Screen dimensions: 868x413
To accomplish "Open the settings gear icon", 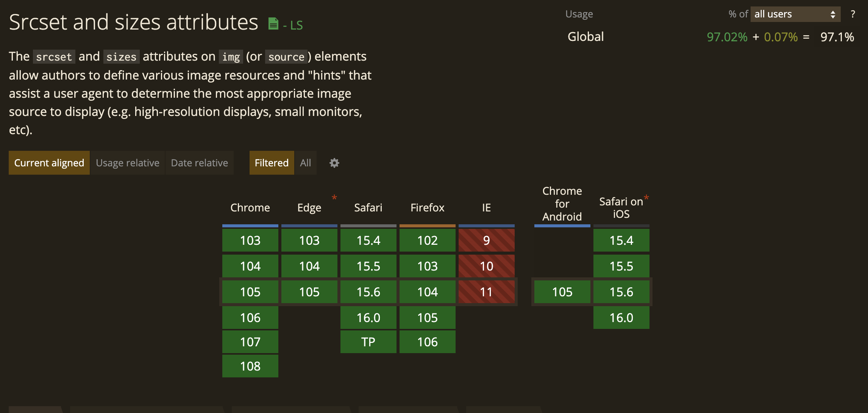I will [x=334, y=163].
